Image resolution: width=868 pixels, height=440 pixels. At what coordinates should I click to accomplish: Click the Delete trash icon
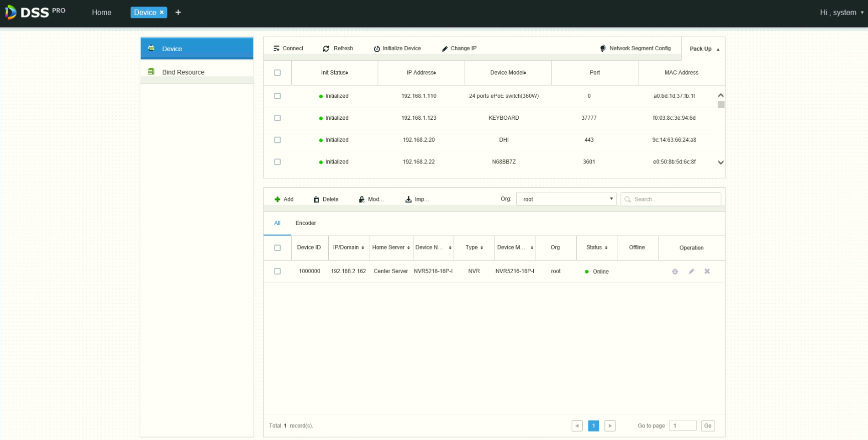pyautogui.click(x=316, y=199)
